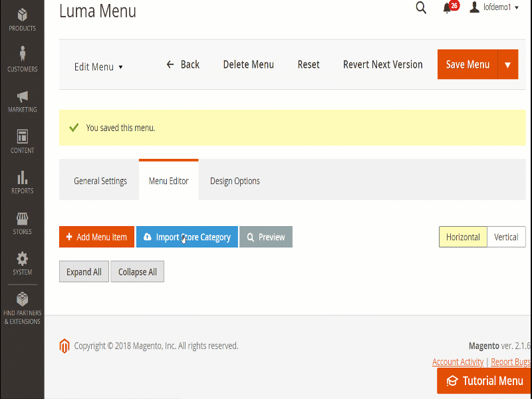The image size is (532, 399).
Task: Switch menu layout to Horizontal
Action: (463, 237)
